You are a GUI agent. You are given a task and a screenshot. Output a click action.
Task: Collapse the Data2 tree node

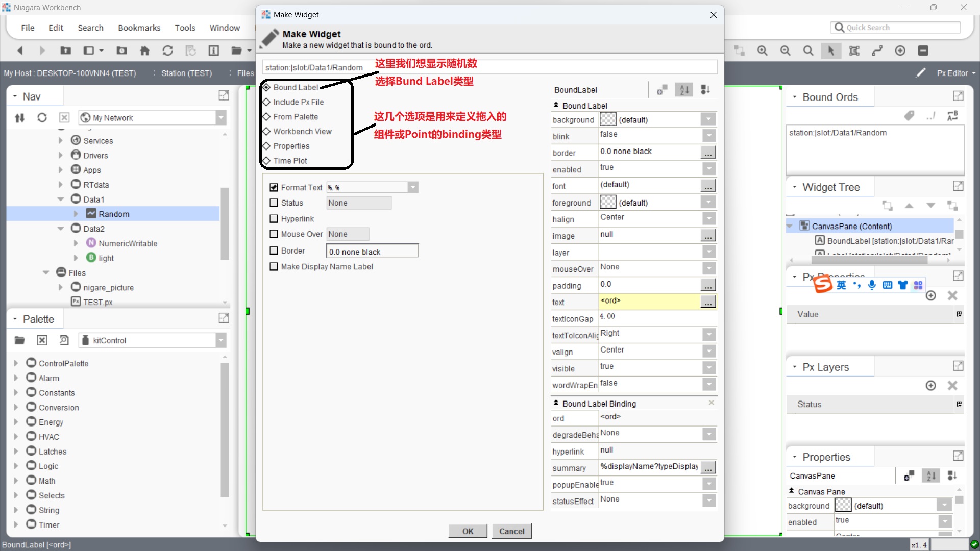[61, 229]
